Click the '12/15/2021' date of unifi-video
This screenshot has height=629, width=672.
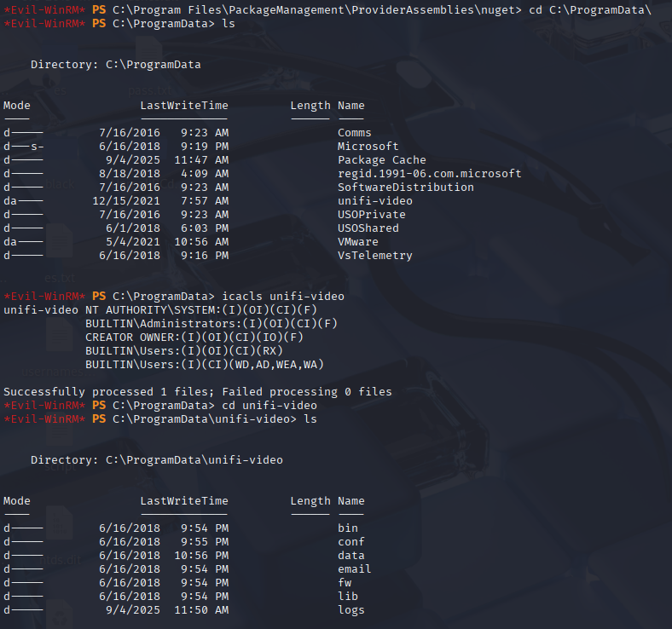point(126,201)
